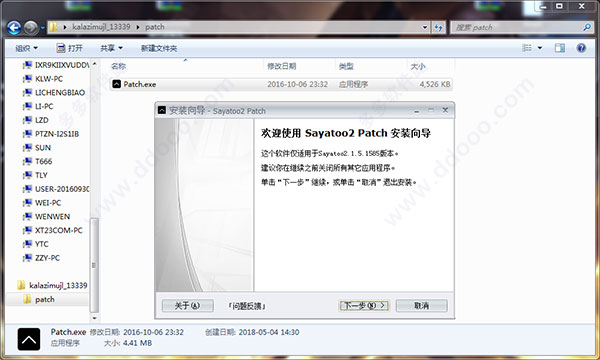This screenshot has width=600, height=360.
Task: Toggle the preview pane icon
Action: pos(560,48)
